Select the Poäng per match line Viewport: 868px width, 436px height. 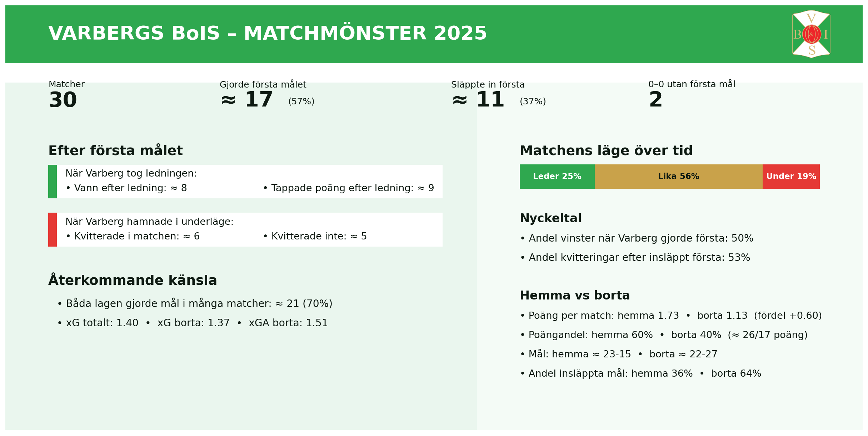point(670,316)
